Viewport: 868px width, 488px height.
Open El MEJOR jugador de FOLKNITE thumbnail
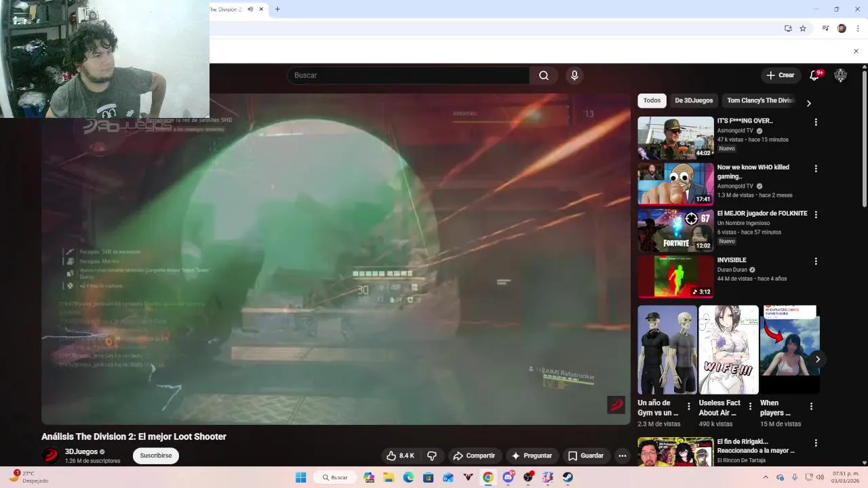[x=675, y=230]
